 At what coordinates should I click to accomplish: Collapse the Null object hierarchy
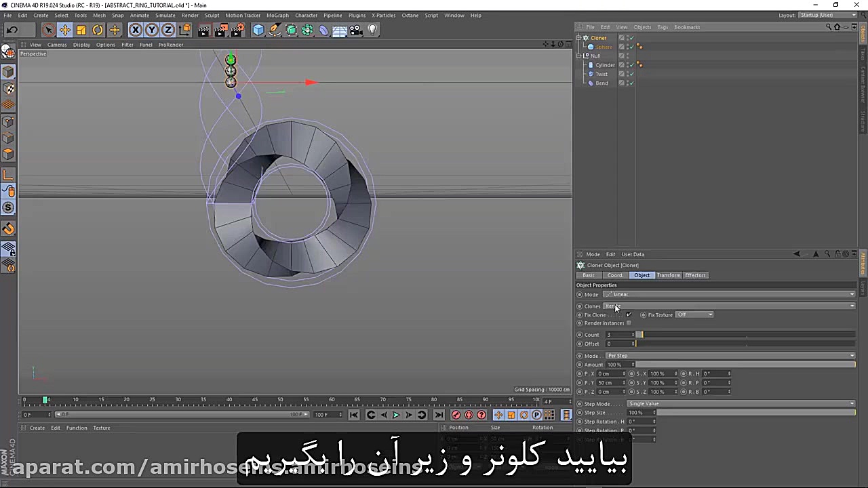578,56
